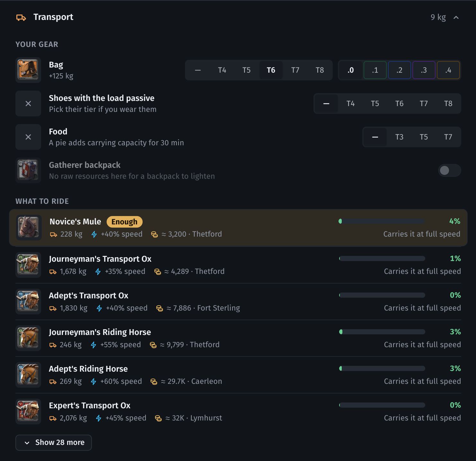
Task: Pick the .3 bag enchantment level
Action: pos(424,70)
